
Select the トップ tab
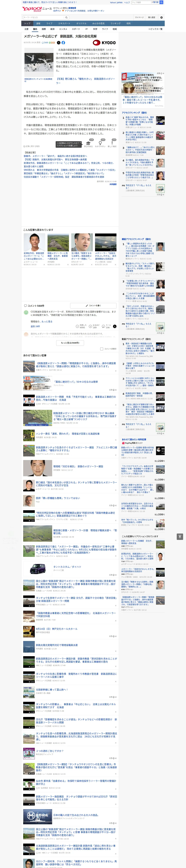click(27, 23)
